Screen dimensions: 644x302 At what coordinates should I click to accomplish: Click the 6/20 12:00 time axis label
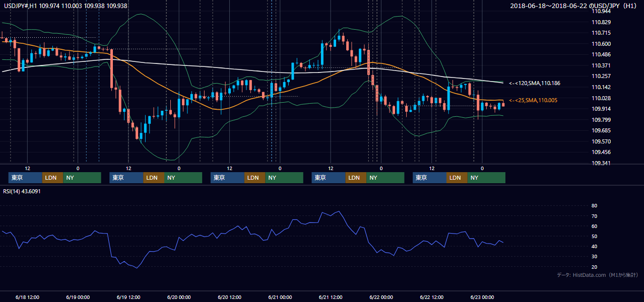(x=230, y=297)
